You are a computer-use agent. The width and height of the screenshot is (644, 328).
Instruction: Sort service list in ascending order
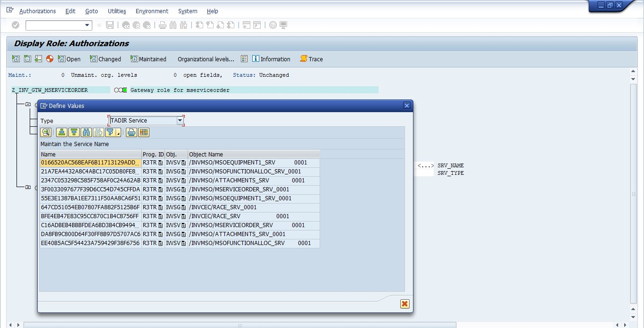point(62,132)
